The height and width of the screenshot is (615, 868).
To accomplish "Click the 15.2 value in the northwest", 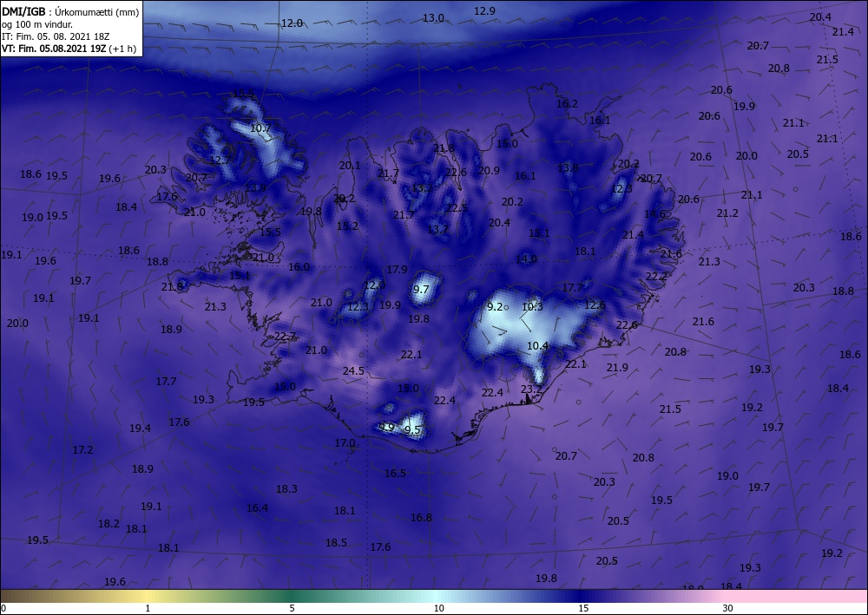I will [x=348, y=226].
